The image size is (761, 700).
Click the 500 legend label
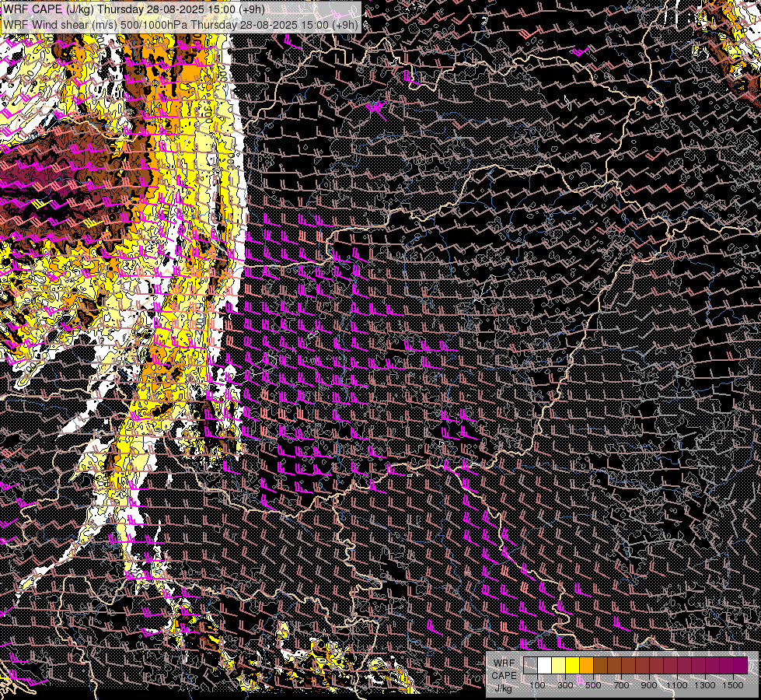point(593,685)
